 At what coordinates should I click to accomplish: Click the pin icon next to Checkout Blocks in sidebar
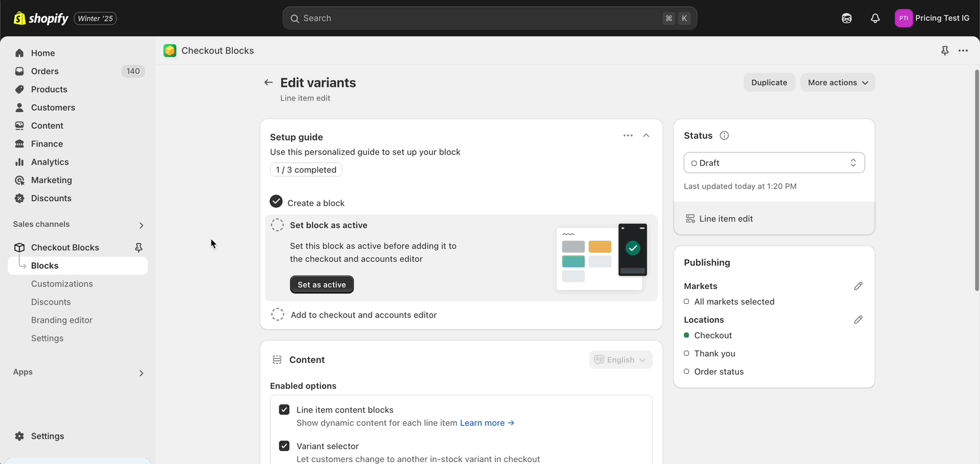(x=138, y=248)
